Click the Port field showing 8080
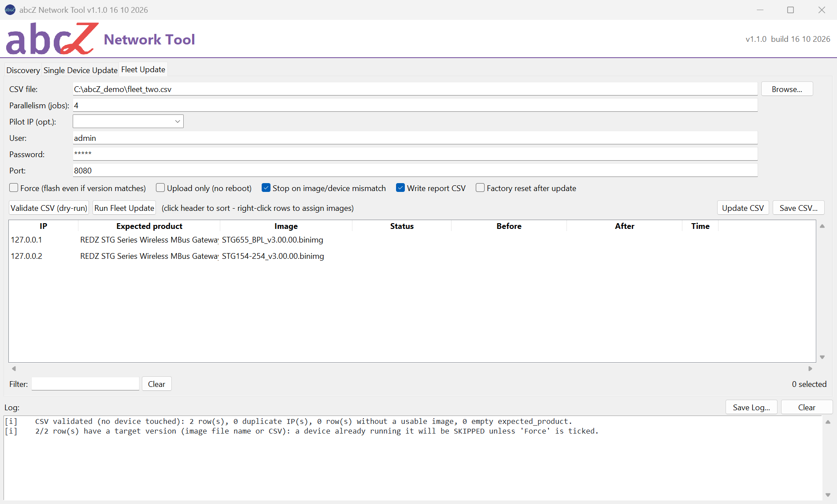This screenshot has width=837, height=504. coord(415,170)
